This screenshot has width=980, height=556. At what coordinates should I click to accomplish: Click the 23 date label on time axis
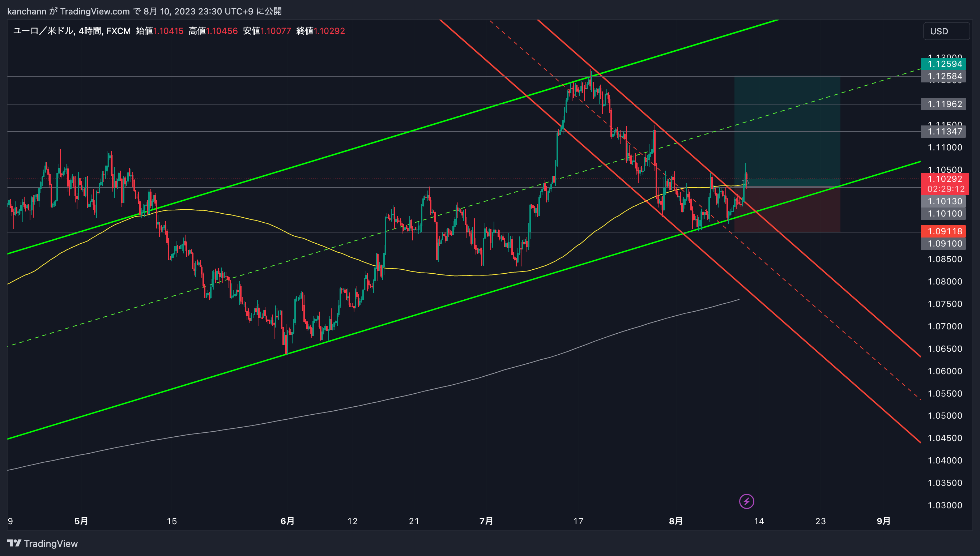tap(821, 521)
